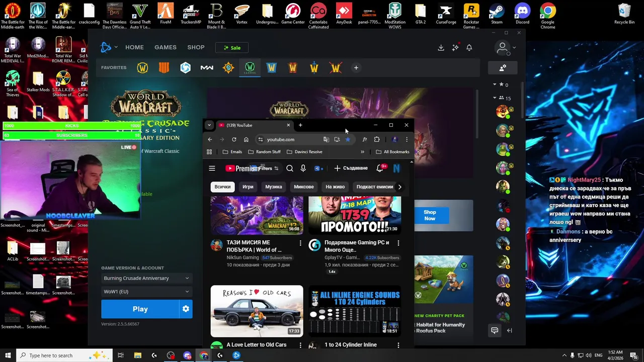Open Battle.net SHOP tab

(196, 47)
